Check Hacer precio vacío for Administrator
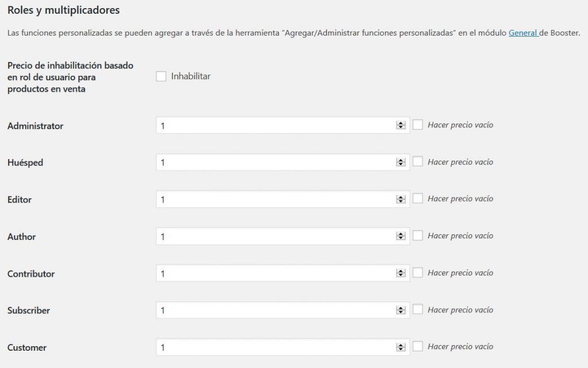This screenshot has width=588, height=368. coord(418,125)
